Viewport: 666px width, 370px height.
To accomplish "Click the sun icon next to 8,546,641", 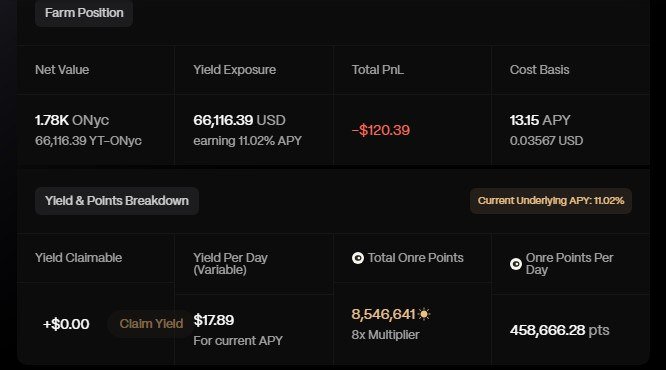I will [424, 314].
